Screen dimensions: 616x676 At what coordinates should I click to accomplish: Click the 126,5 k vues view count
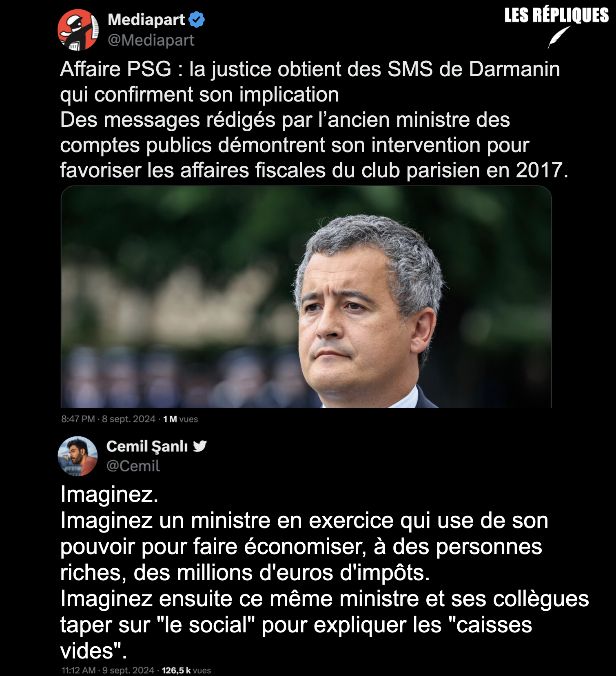pyautogui.click(x=186, y=670)
